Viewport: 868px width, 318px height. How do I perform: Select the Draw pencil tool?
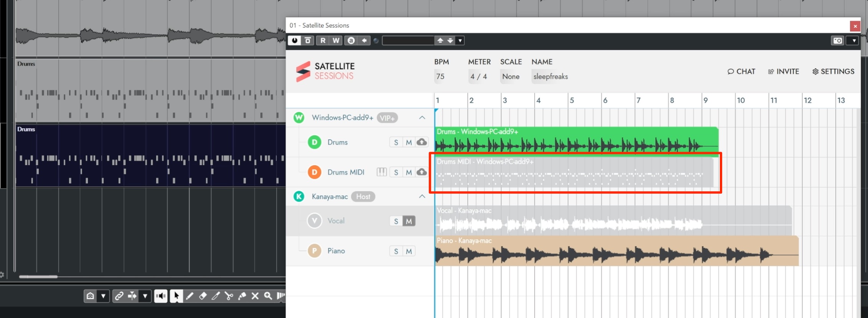click(190, 296)
